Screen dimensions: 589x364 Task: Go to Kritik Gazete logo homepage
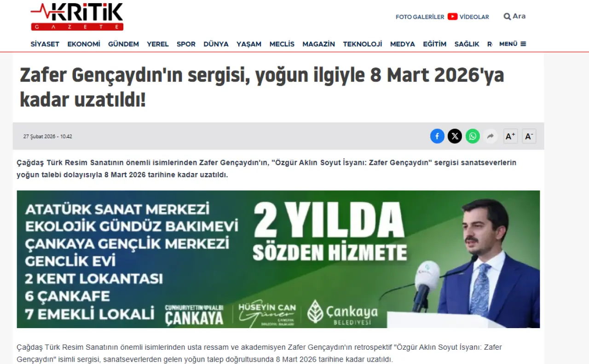click(77, 17)
